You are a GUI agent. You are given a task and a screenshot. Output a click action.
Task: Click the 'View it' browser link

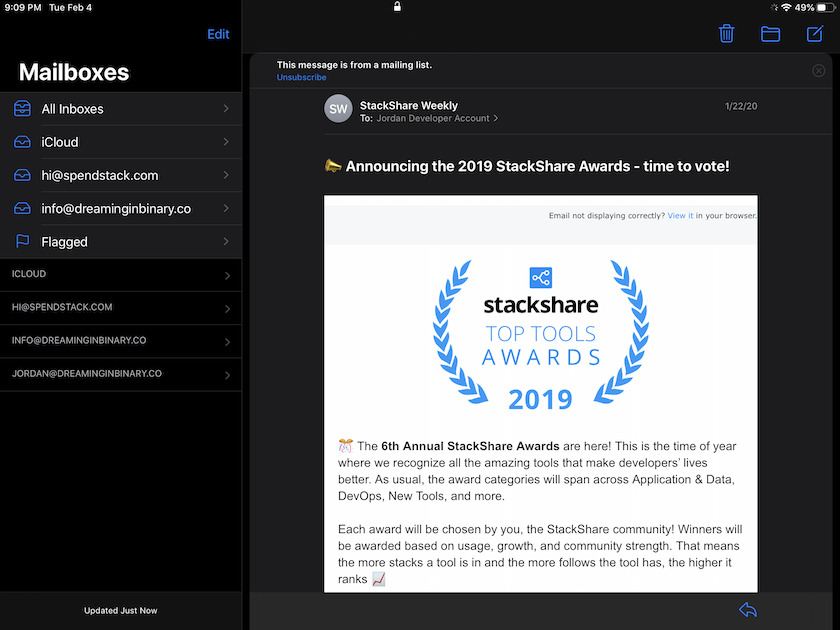click(680, 216)
